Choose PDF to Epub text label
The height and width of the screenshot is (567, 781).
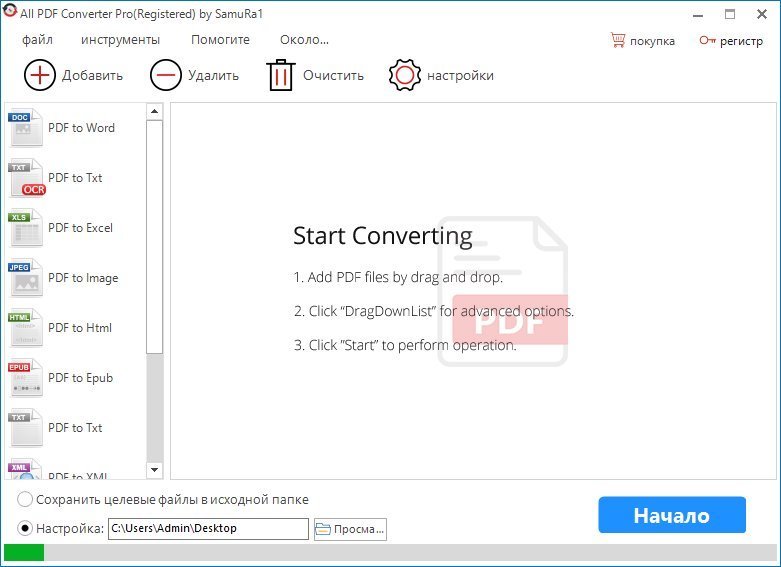click(x=80, y=378)
